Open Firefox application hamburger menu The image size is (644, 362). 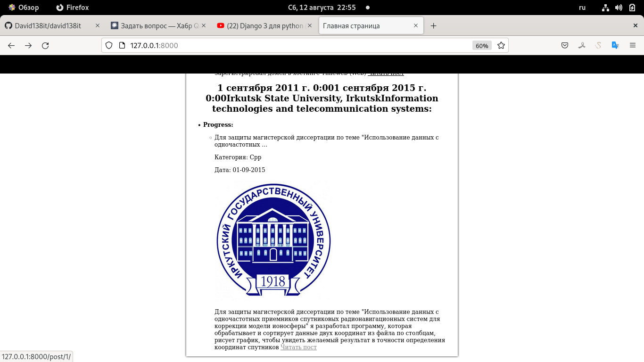tap(633, 45)
